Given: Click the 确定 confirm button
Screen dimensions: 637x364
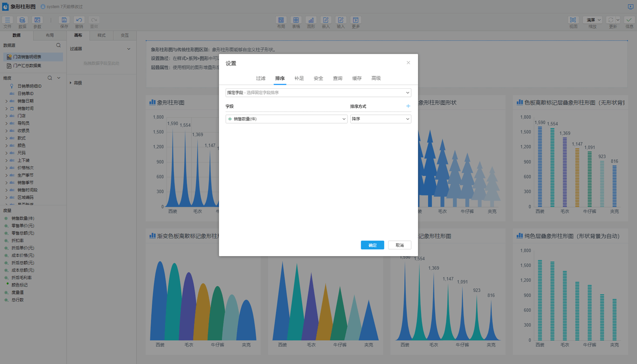Looking at the screenshot, I should [x=372, y=245].
